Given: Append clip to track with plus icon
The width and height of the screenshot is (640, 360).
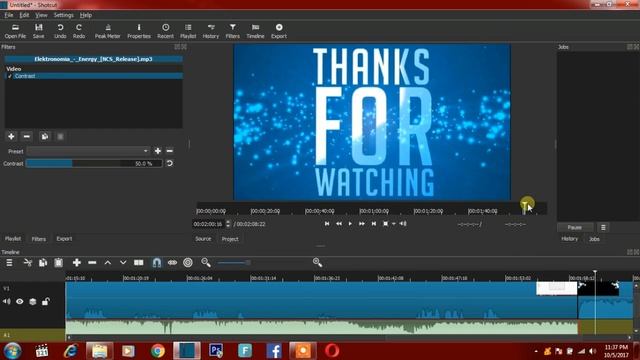Looking at the screenshot, I should coord(76,263).
